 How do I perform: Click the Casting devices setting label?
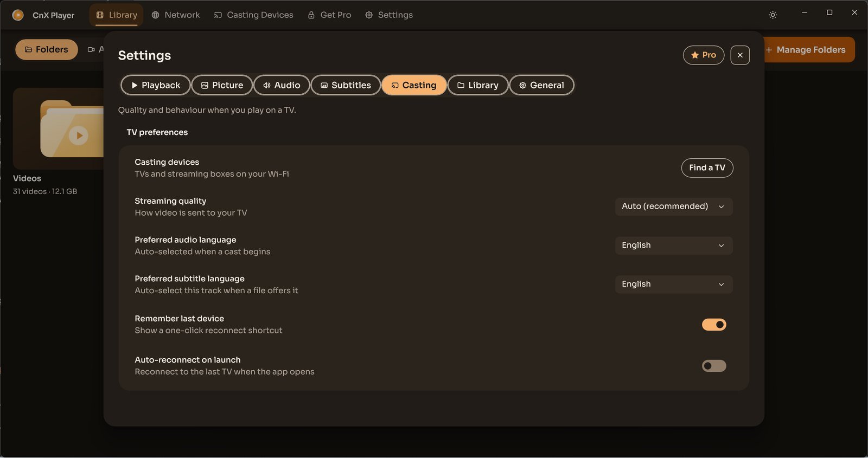[x=167, y=162]
